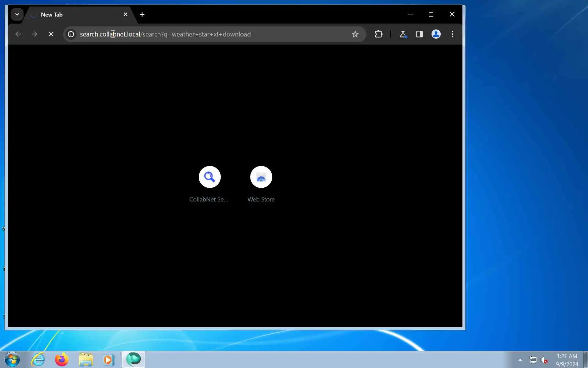
Task: Open Windows Start menu
Action: 12,359
